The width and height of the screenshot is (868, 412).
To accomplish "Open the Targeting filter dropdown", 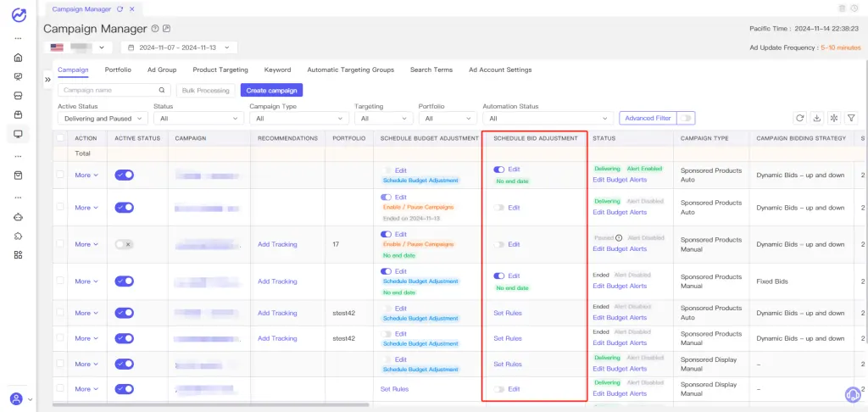I will (x=384, y=119).
